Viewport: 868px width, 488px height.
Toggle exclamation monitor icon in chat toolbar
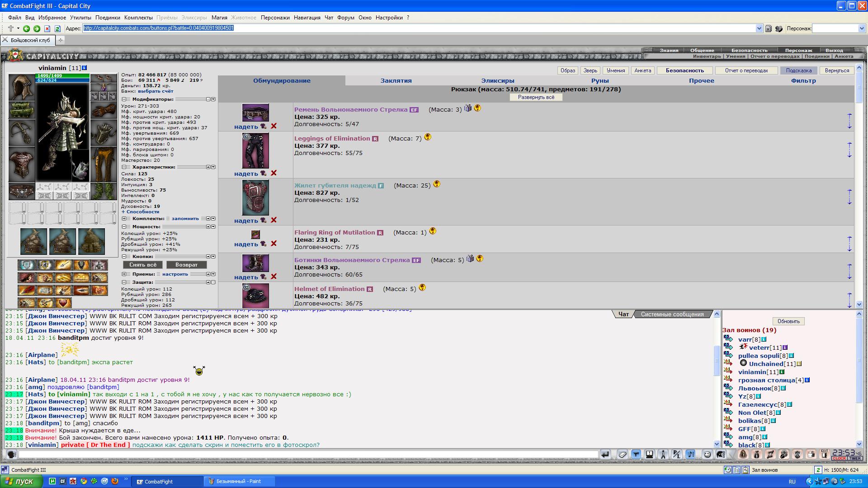(650, 455)
